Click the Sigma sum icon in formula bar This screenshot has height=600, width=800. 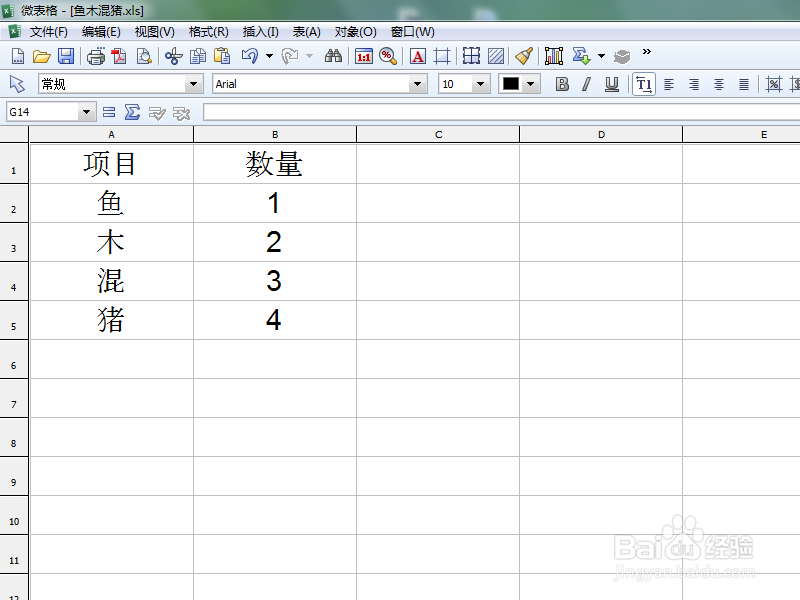click(132, 112)
